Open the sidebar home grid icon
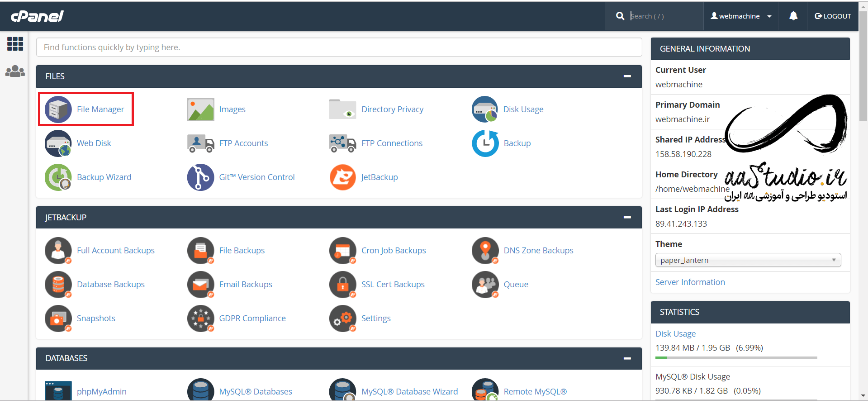The height and width of the screenshot is (404, 868). [15, 44]
